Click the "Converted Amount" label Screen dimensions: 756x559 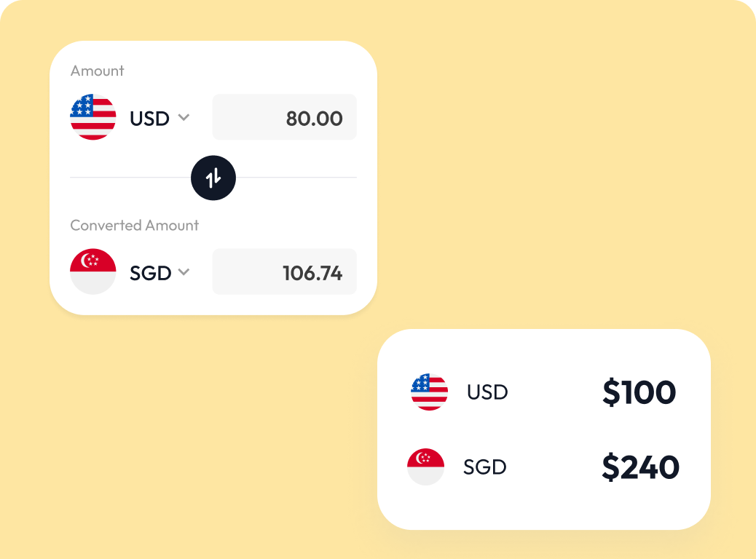pos(134,226)
